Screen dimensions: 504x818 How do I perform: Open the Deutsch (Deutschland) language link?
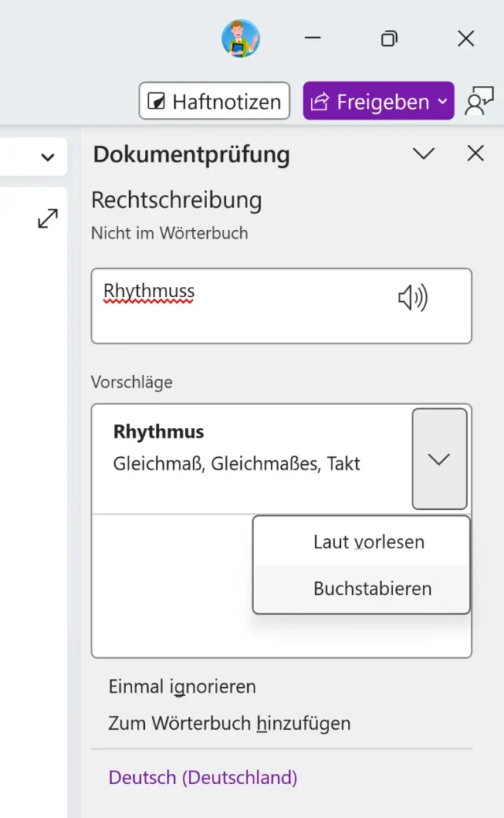[203, 778]
